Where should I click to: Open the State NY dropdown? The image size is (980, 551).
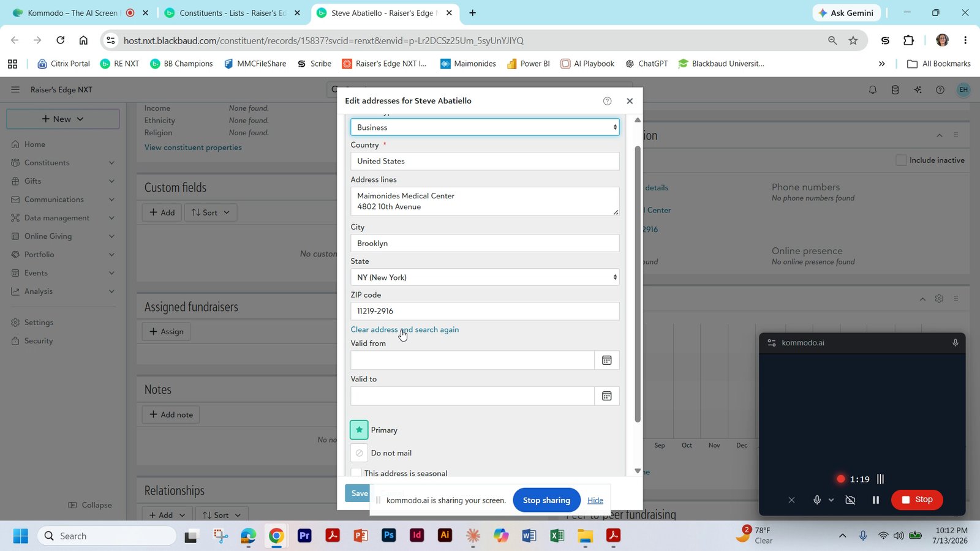[x=484, y=277]
